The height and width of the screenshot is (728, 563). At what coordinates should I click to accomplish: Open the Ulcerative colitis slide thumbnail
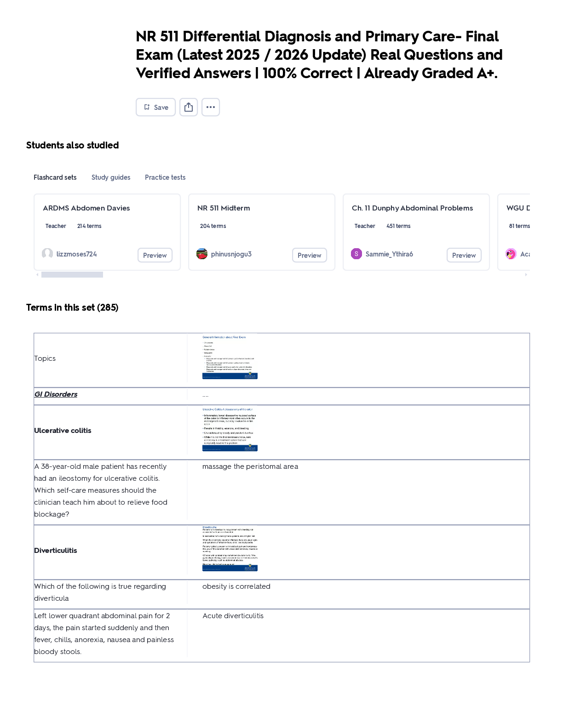(230, 429)
